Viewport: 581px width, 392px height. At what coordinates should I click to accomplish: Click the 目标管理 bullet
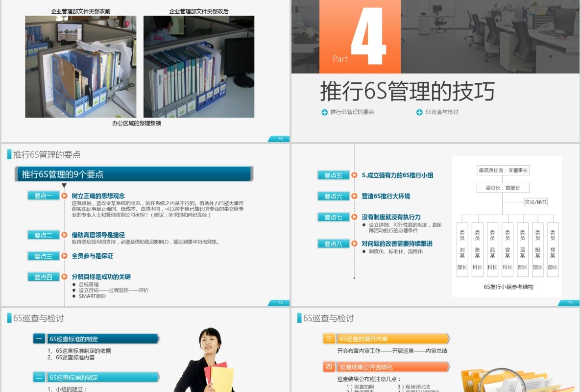click(x=89, y=285)
